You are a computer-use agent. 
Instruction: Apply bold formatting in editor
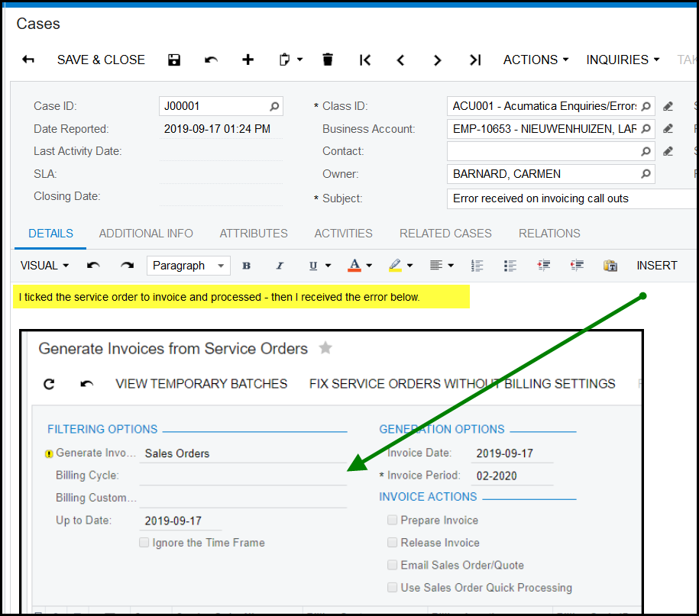(x=246, y=266)
